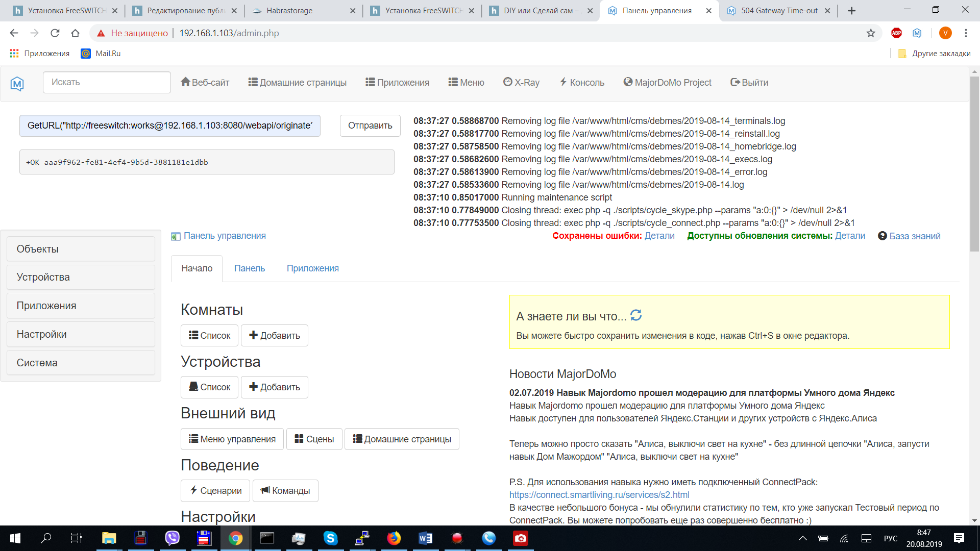Viewport: 980px width, 551px height.
Task: Expand the Настройки sidebar section
Action: click(81, 334)
